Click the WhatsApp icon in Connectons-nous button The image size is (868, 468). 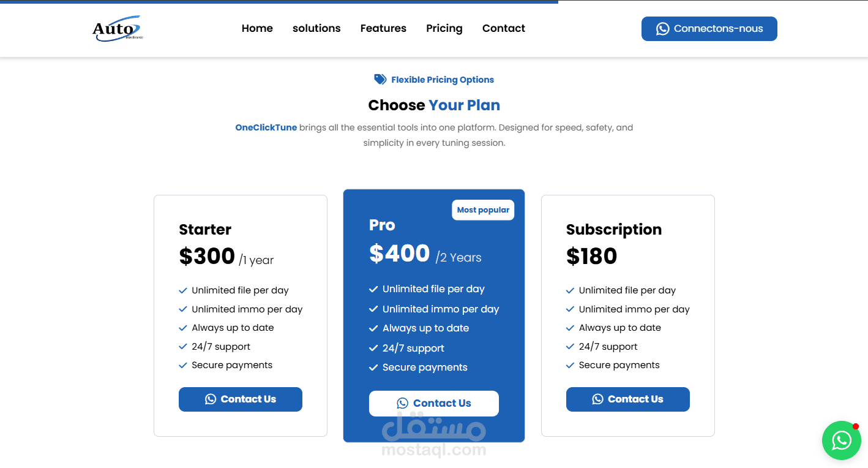(662, 29)
